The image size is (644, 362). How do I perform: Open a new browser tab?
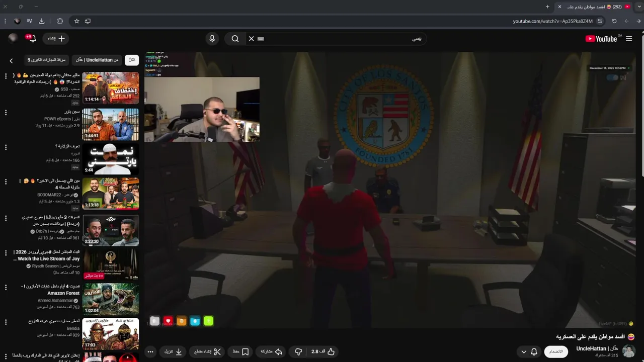(547, 7)
